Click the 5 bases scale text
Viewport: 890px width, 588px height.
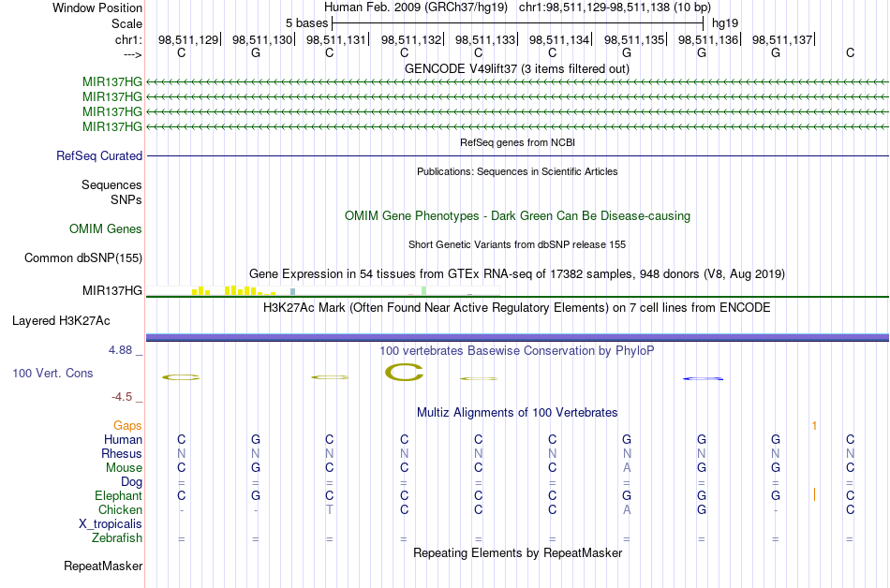(x=306, y=23)
